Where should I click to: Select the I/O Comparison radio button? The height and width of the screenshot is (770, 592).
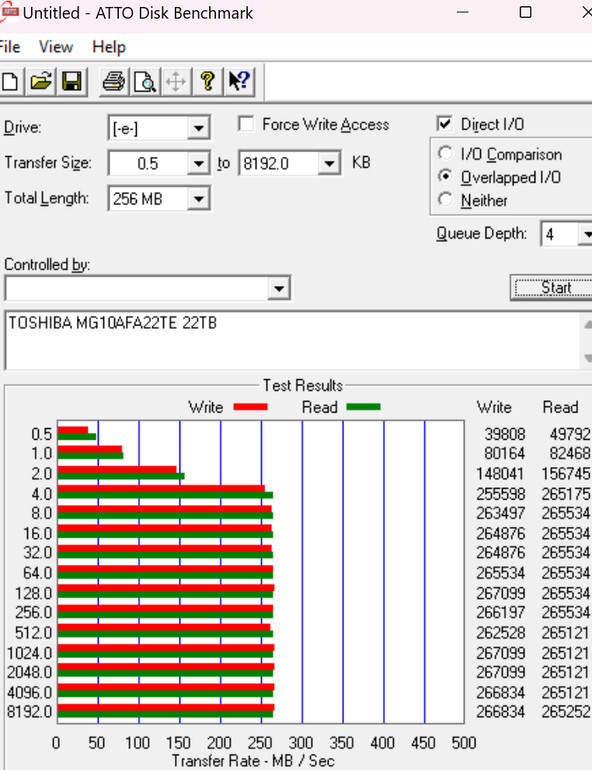point(445,154)
